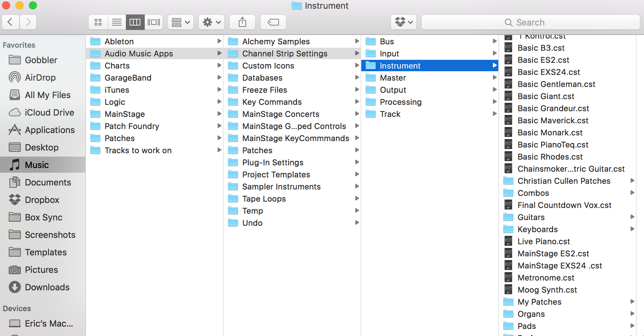The image size is (644, 336).
Task: Click into the Search field
Action: click(x=531, y=22)
